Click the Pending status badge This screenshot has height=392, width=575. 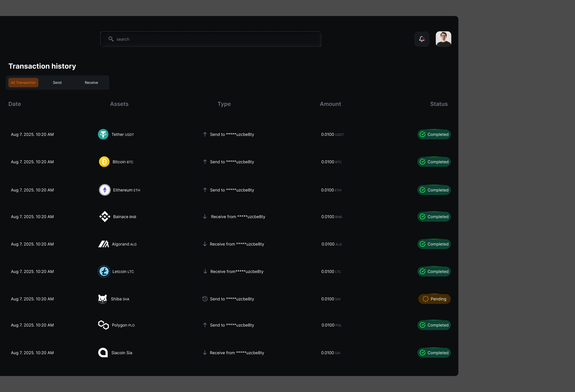434,299
